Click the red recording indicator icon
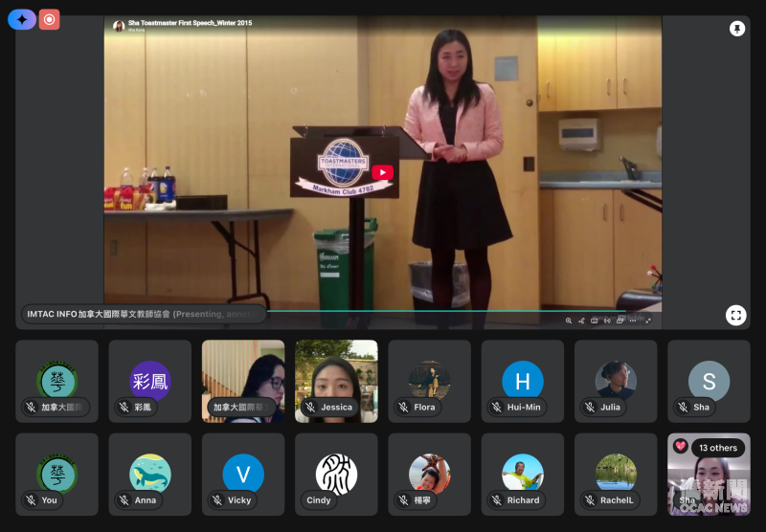766x532 pixels. point(50,19)
